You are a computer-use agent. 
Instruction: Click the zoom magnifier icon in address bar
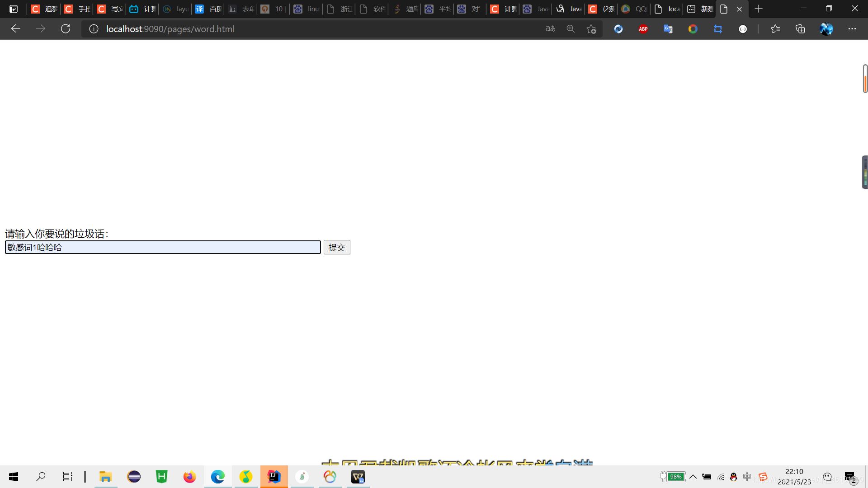[571, 29]
